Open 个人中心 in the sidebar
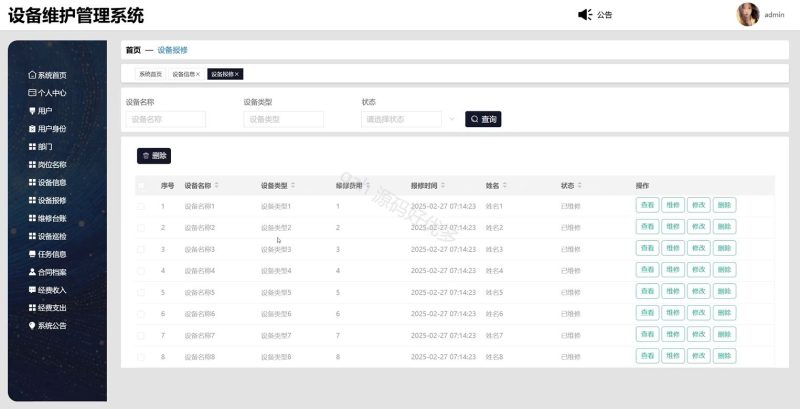The image size is (800, 409). (51, 93)
